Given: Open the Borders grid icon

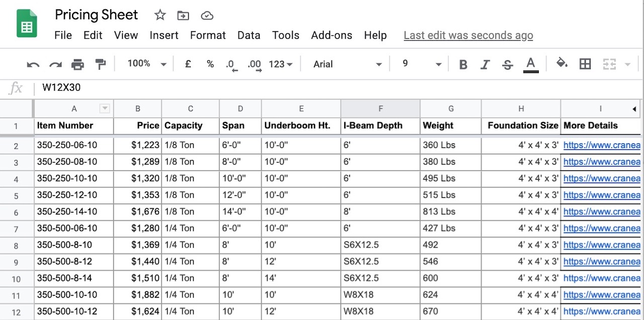Looking at the screenshot, I should [x=585, y=64].
